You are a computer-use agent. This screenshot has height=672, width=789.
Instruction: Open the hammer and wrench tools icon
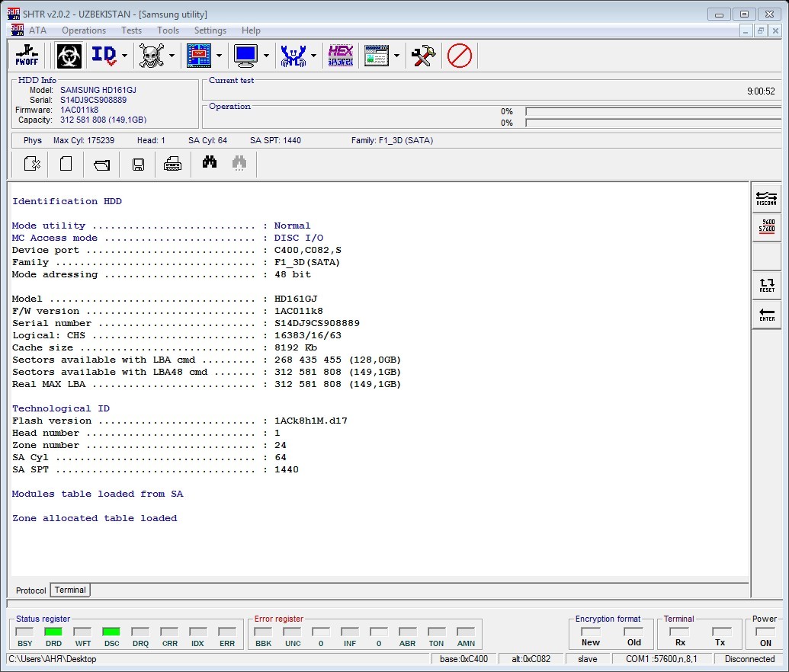tap(423, 56)
